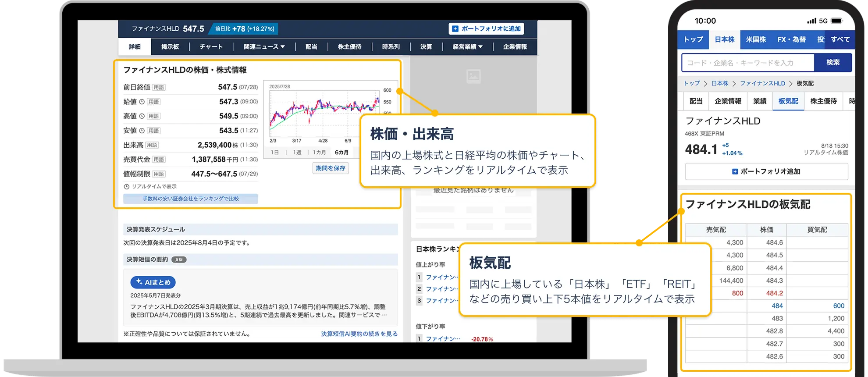The height and width of the screenshot is (377, 868).
Task: Tap the ファイナンスHLD breadcrumb link
Action: tap(762, 83)
